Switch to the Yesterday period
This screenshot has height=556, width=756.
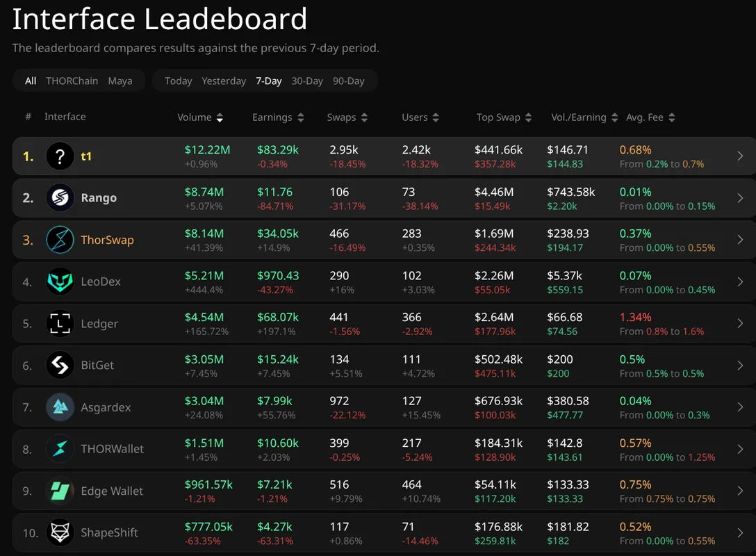(224, 81)
